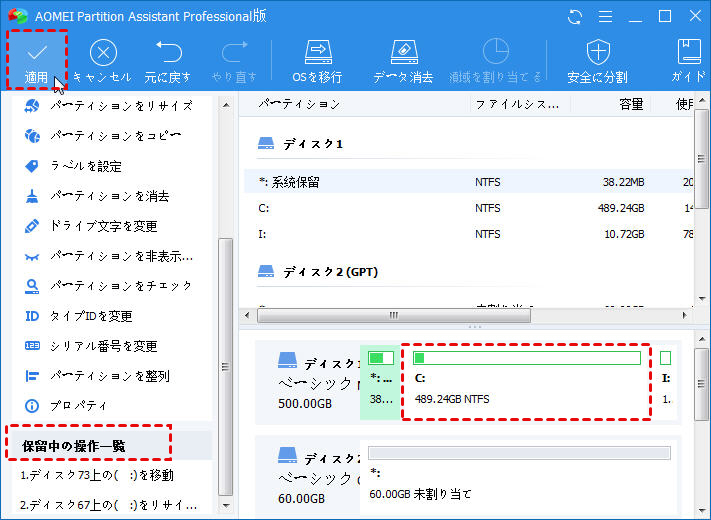The height and width of the screenshot is (520, 711).
Task: Choose パーティションを整列 align partition
Action: [97, 376]
